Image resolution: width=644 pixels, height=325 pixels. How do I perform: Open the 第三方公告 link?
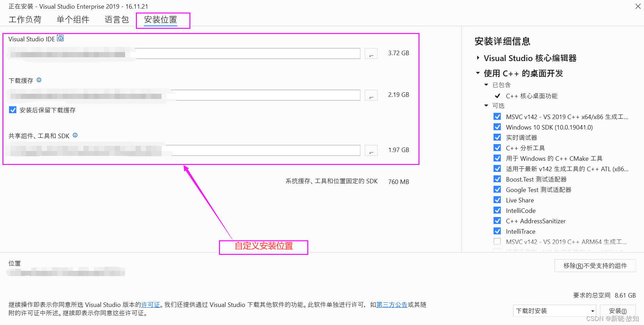pyautogui.click(x=392, y=305)
